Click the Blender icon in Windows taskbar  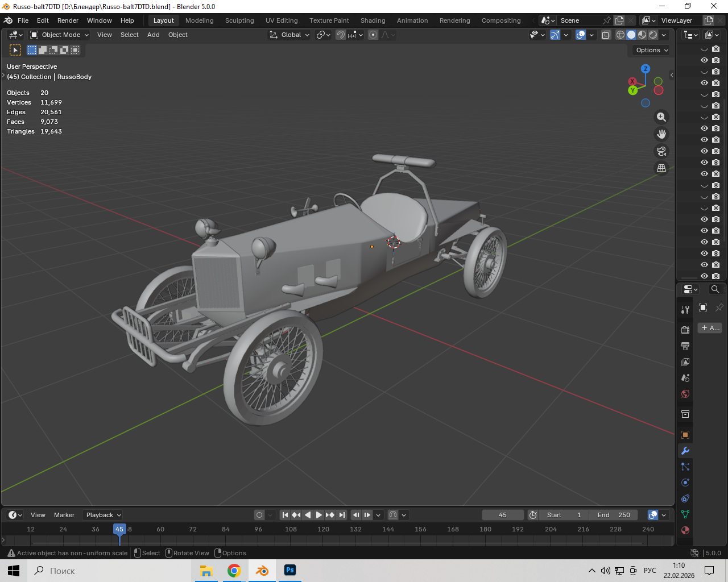tap(262, 571)
